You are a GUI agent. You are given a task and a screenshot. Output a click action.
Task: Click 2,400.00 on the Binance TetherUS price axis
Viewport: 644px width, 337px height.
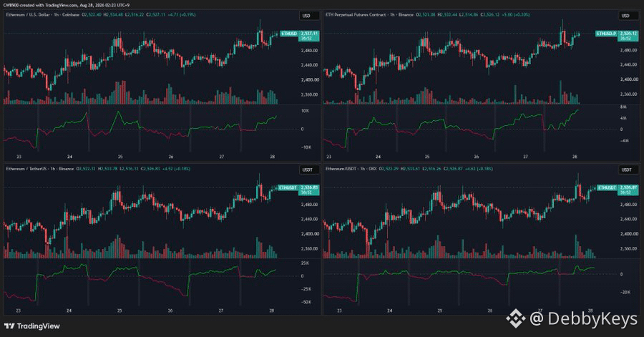[310, 234]
